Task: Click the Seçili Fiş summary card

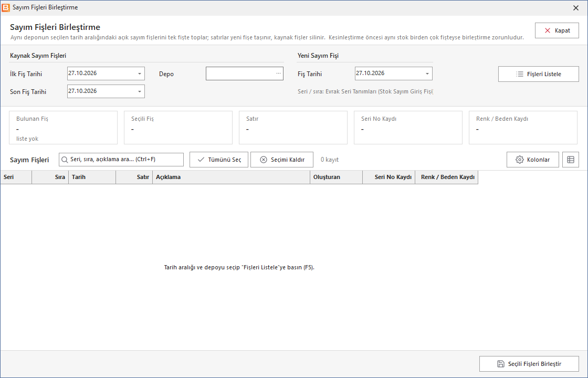Action: (x=178, y=128)
